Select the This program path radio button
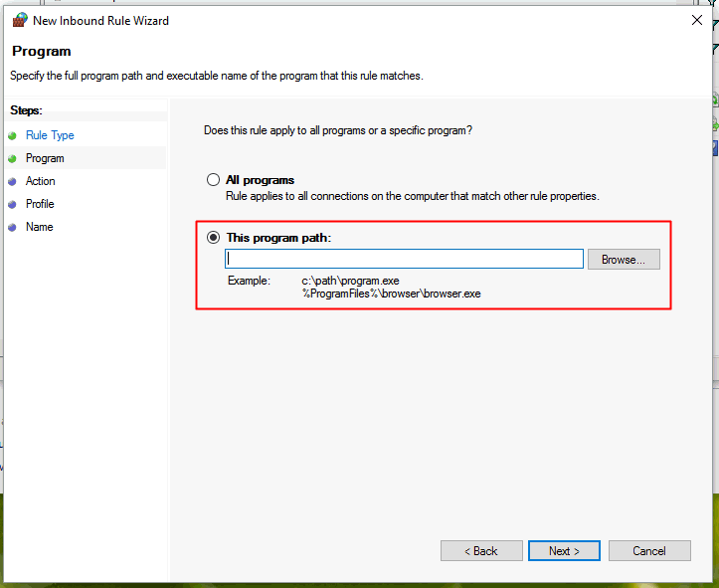719x588 pixels. click(x=213, y=237)
